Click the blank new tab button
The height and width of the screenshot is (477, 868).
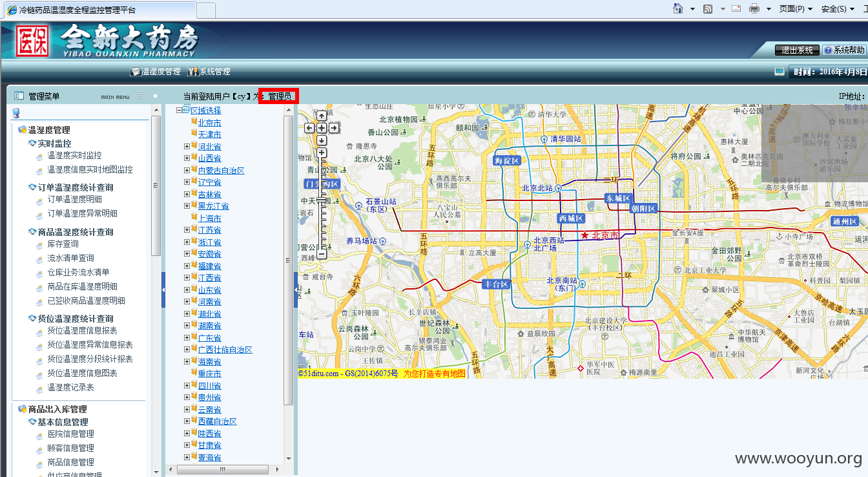205,10
